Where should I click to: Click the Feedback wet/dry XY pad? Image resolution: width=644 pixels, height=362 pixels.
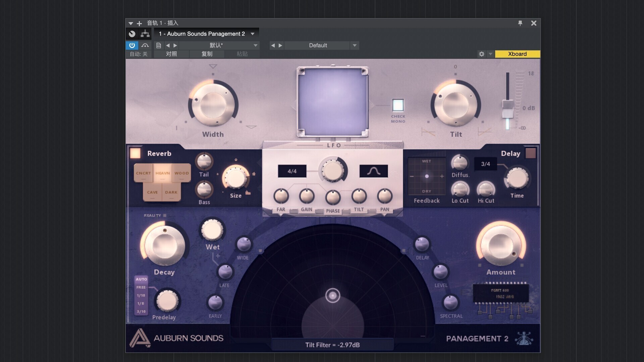click(x=427, y=176)
